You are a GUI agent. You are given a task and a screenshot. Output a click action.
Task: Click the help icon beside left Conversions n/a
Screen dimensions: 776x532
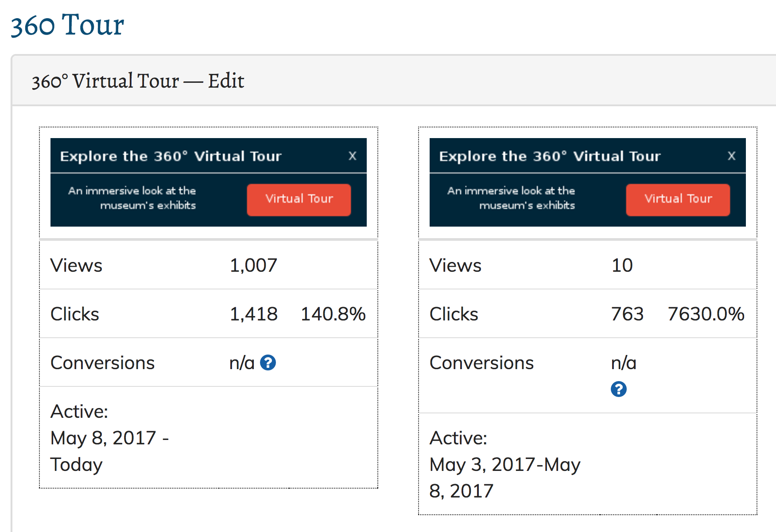[268, 362]
